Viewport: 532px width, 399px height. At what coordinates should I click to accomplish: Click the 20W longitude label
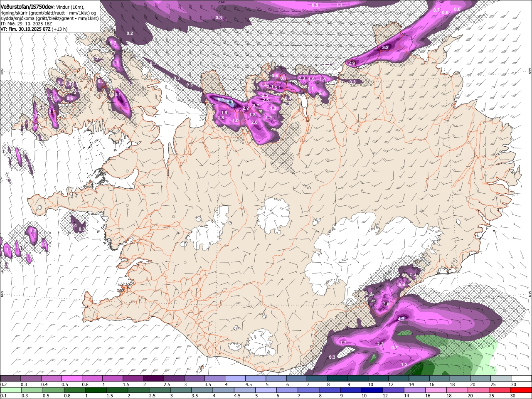(x=221, y=2)
